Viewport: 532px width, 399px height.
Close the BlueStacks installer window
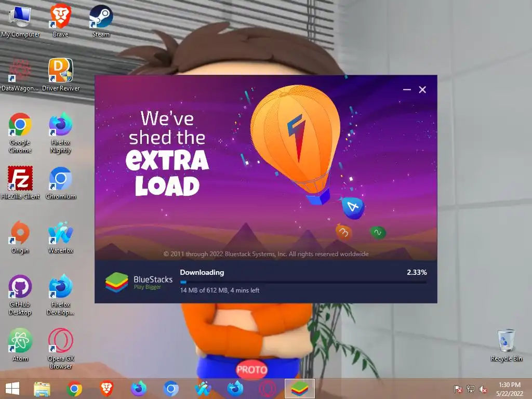point(422,89)
